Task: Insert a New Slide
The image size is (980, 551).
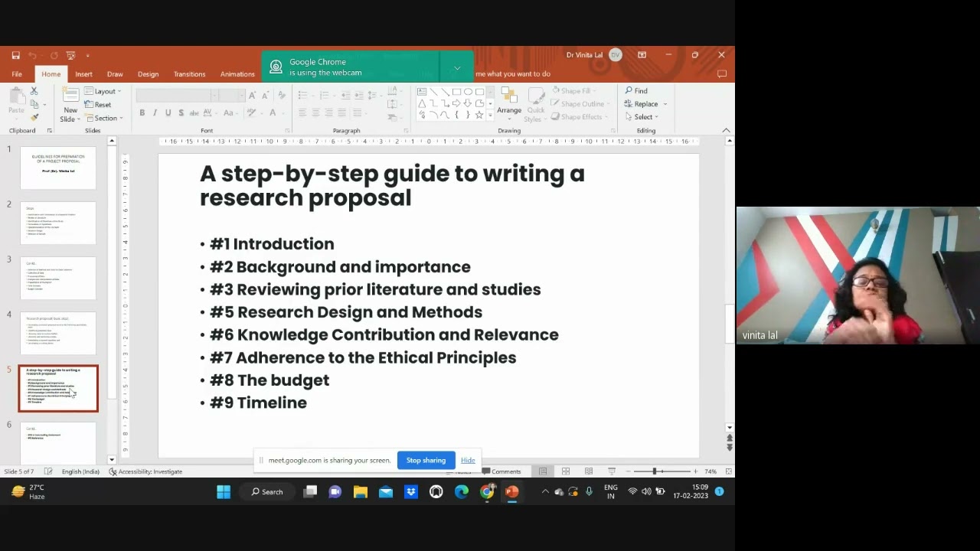Action: [x=70, y=105]
